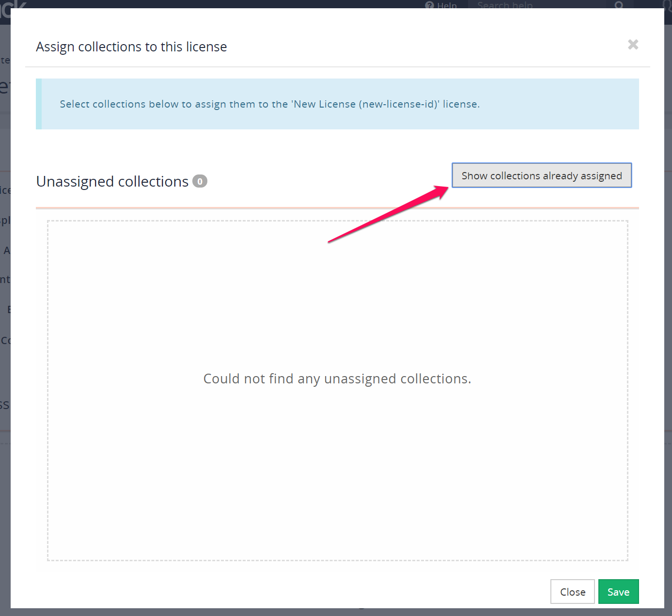The image size is (672, 616).
Task: Click the unassigned collections count badge
Action: point(200,181)
